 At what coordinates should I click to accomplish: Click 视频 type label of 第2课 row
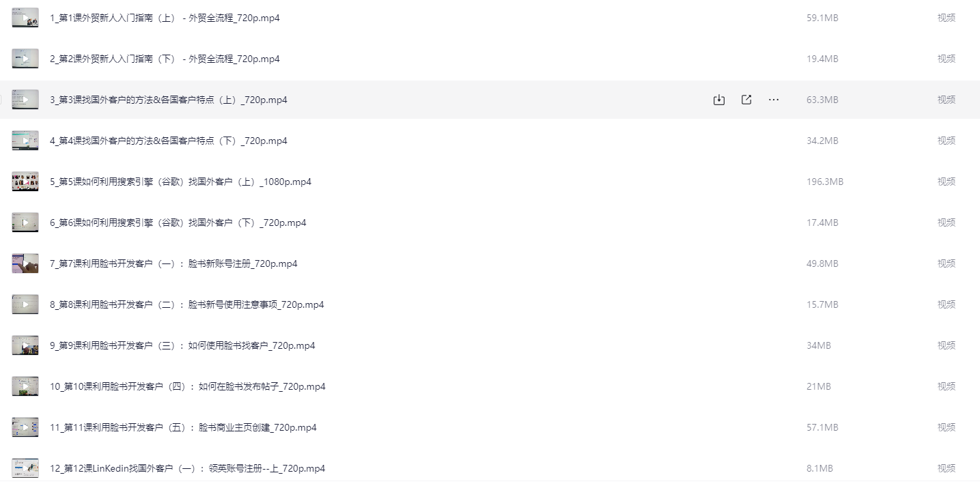(946, 59)
